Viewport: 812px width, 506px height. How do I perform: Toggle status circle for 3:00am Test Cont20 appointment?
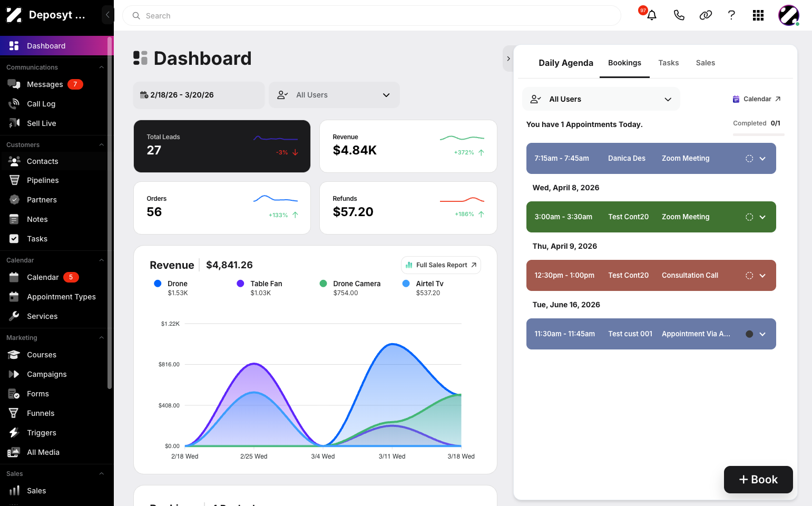tap(749, 217)
